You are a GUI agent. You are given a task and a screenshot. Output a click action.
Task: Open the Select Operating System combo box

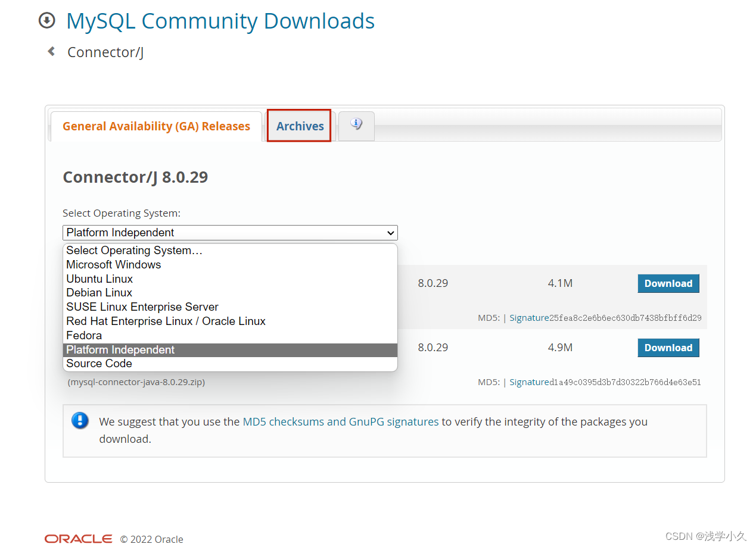coord(230,233)
